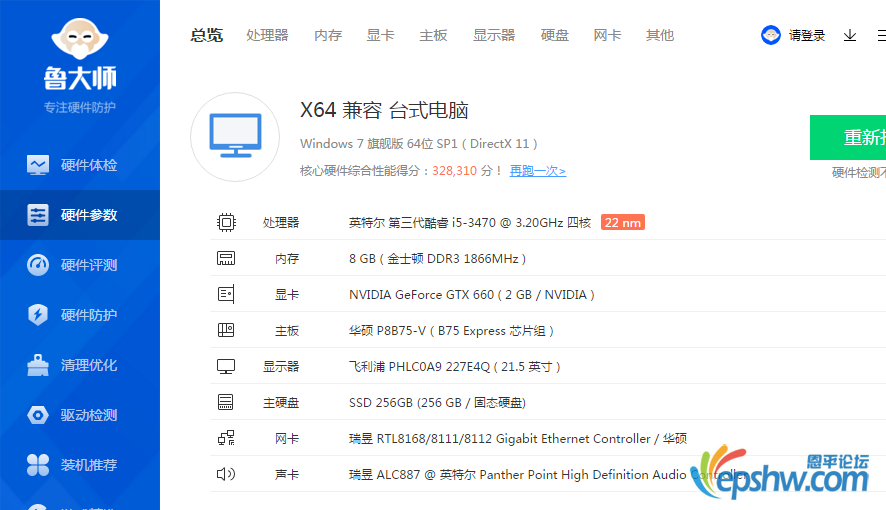Select the 硬件体检 sidebar label

coord(89,165)
